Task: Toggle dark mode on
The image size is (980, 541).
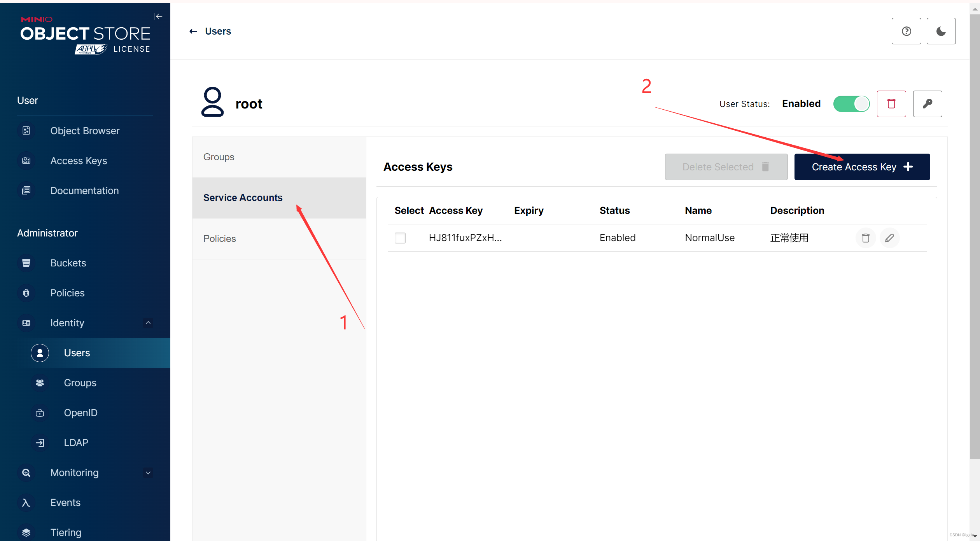Action: click(x=942, y=31)
